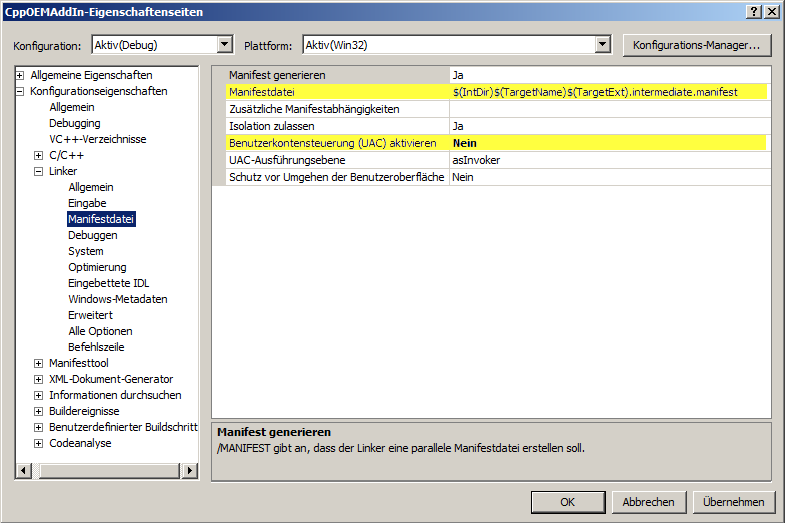This screenshot has height=523, width=785.
Task: Click the OK button
Action: click(568, 502)
